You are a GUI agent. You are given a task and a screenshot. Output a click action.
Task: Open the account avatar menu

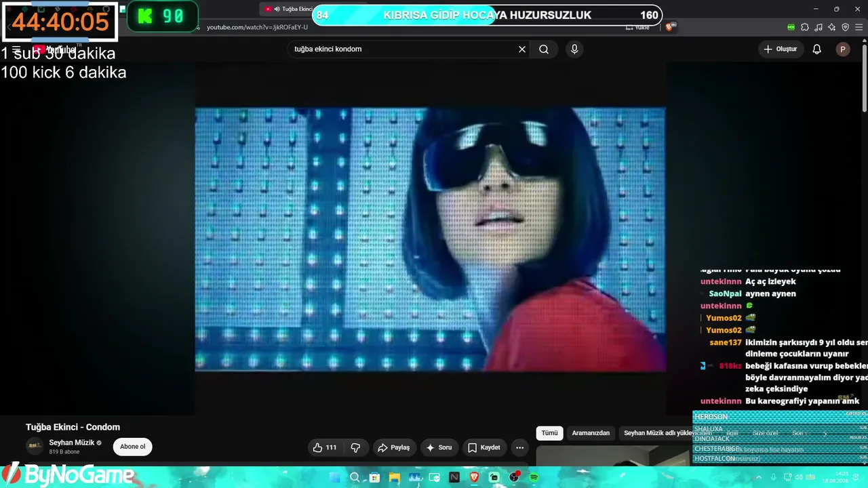(843, 49)
